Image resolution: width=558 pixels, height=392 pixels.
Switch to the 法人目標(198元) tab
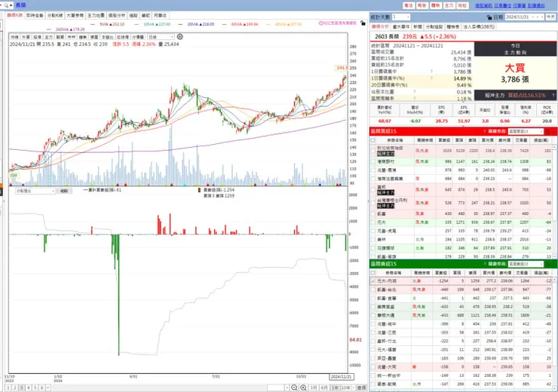(479, 26)
